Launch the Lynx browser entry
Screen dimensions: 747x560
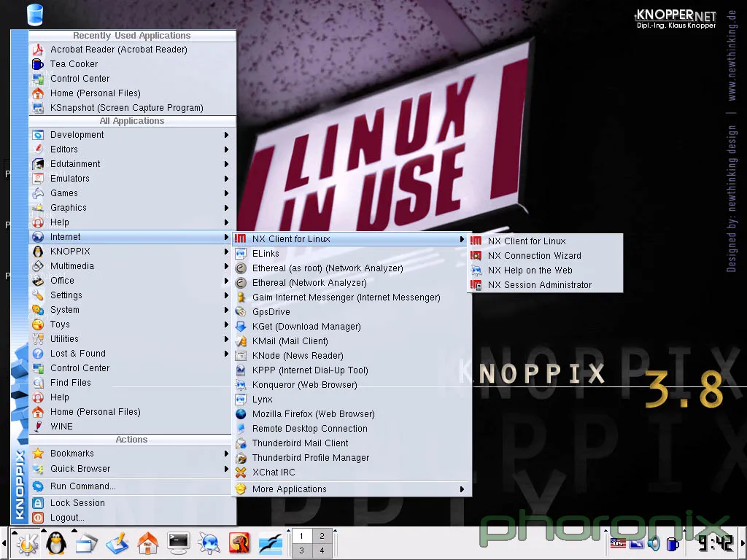(352, 400)
